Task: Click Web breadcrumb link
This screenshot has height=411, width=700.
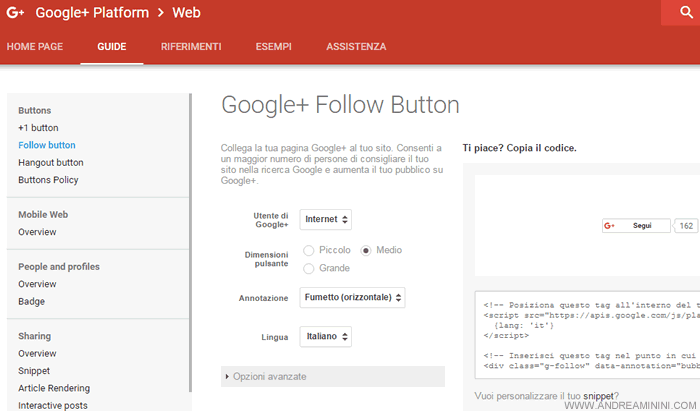Action: pos(187,12)
